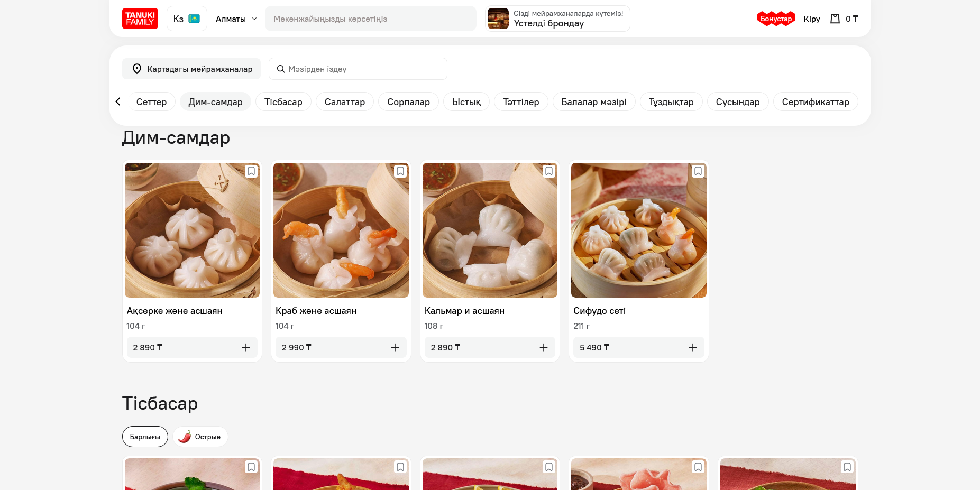Add Ақсерке және асшаян with the plus icon
This screenshot has width=980, height=490.
pyautogui.click(x=246, y=347)
